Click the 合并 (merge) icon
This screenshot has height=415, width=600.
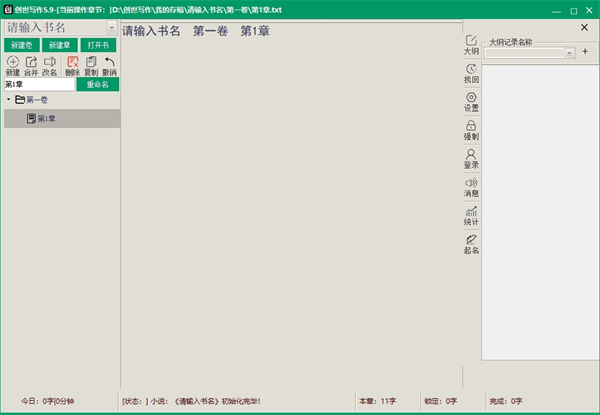[x=31, y=62]
